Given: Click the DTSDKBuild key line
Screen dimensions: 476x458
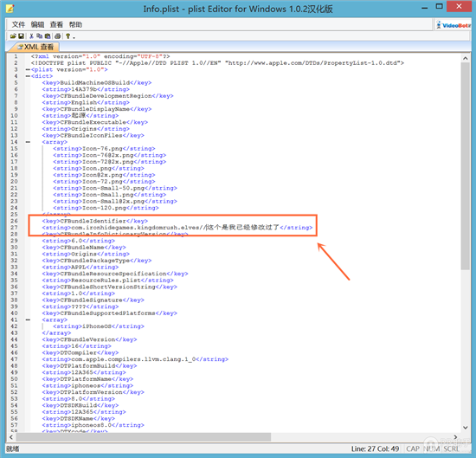Looking at the screenshot, I should (80, 405).
